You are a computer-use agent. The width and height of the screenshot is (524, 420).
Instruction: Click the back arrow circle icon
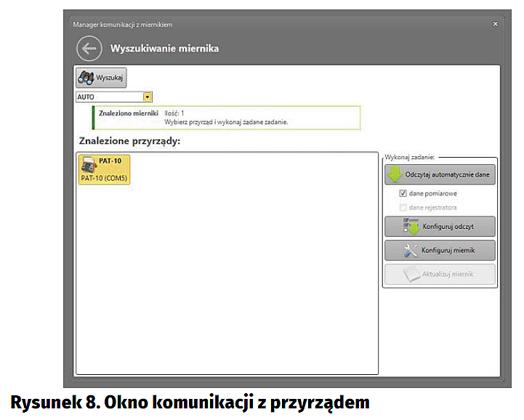[x=89, y=49]
